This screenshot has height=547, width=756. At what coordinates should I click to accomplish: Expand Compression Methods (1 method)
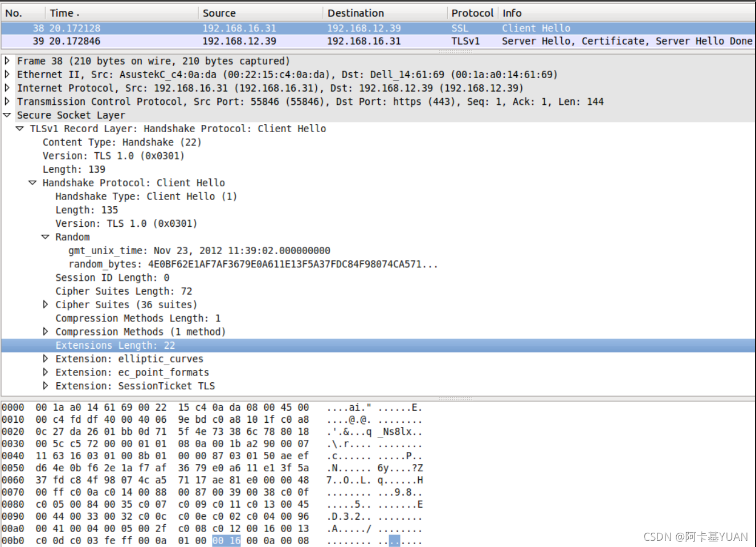pyautogui.click(x=46, y=331)
